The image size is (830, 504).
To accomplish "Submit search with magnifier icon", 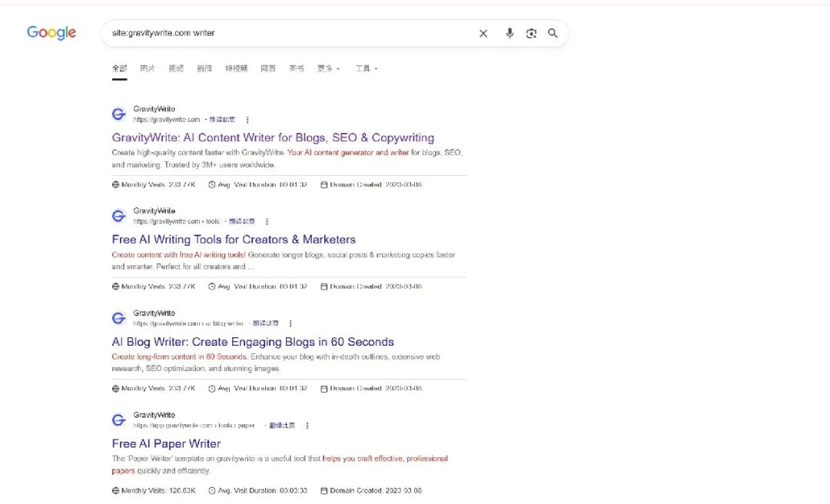I will pyautogui.click(x=553, y=33).
